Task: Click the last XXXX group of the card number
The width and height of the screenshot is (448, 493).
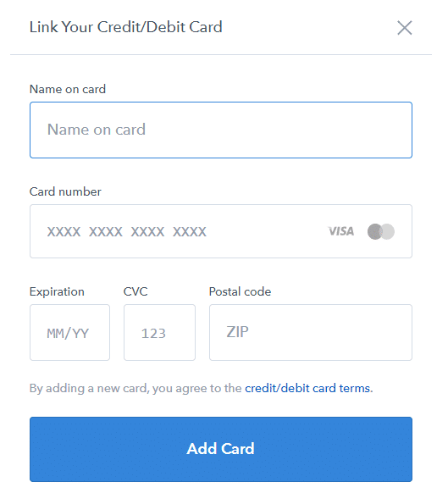Action: pyautogui.click(x=189, y=232)
